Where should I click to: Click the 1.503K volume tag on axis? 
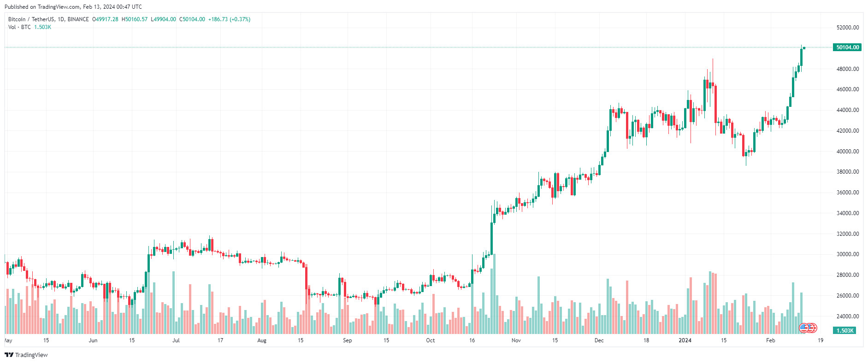(x=844, y=331)
